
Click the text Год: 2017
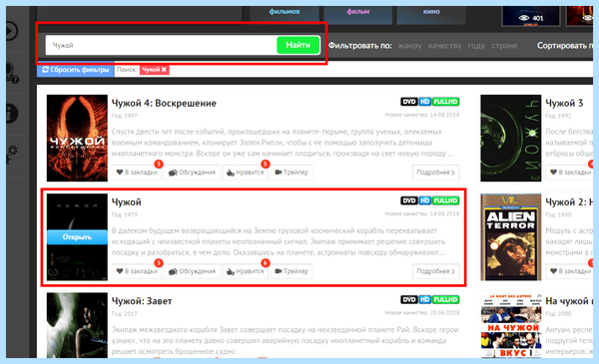[x=125, y=314]
